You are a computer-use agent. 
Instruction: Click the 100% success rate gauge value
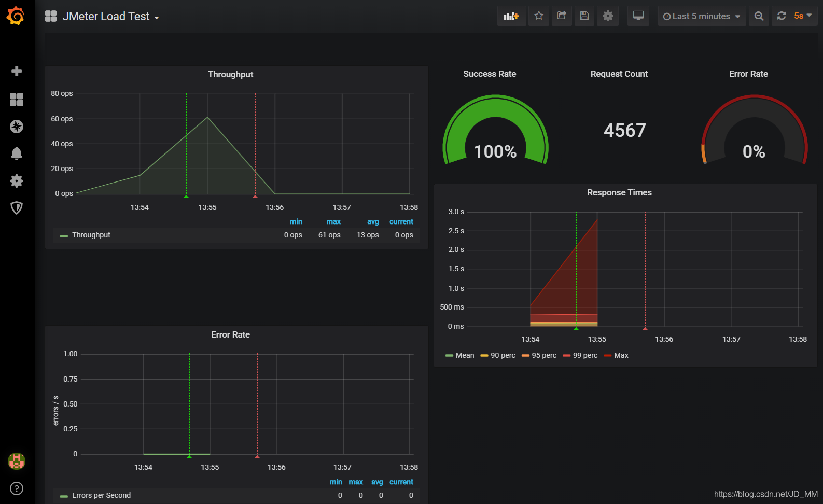(495, 151)
